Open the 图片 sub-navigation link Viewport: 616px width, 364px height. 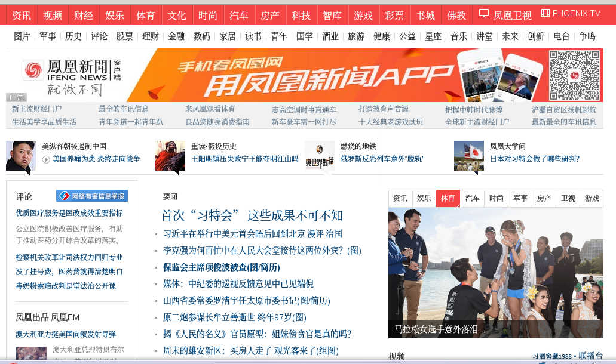[22, 36]
